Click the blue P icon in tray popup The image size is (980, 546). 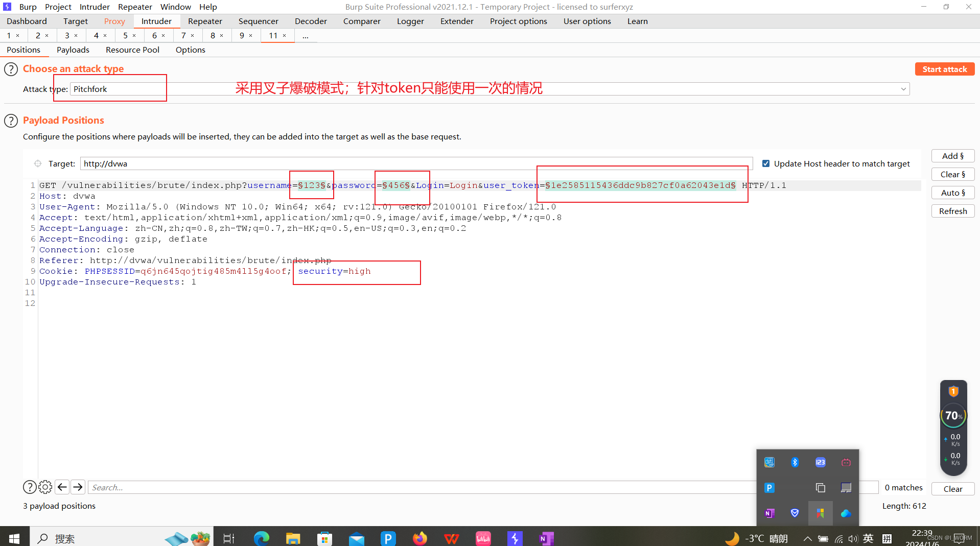(769, 488)
